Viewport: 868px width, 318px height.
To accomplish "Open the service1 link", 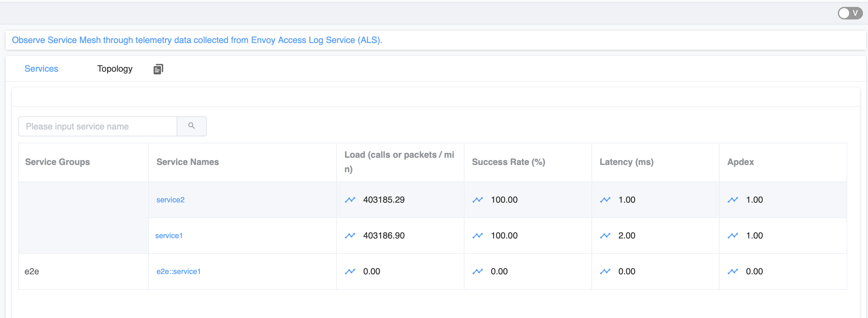I will (168, 235).
